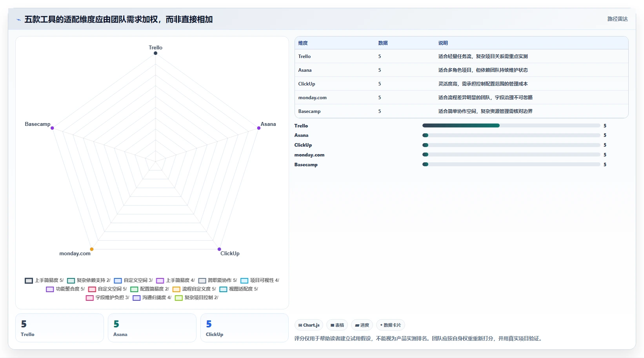This screenshot has height=358, width=644.
Task: Toggle the 项目可视性 4/ legend entry
Action: 260,280
